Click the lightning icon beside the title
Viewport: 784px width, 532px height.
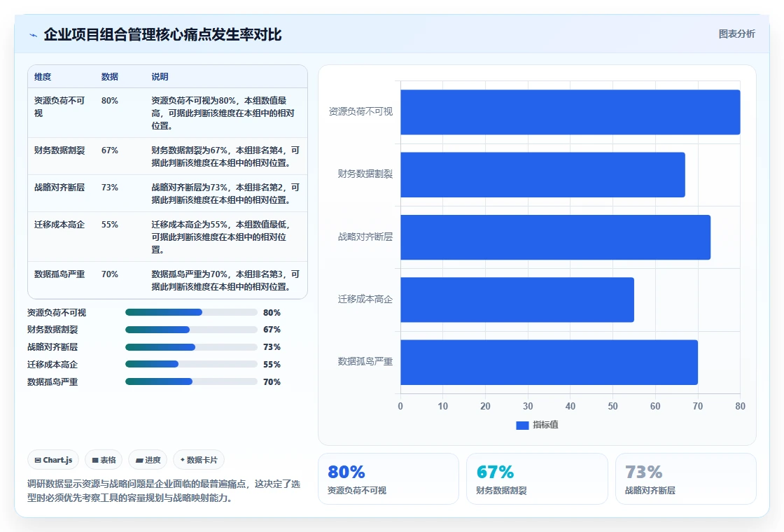[x=33, y=36]
